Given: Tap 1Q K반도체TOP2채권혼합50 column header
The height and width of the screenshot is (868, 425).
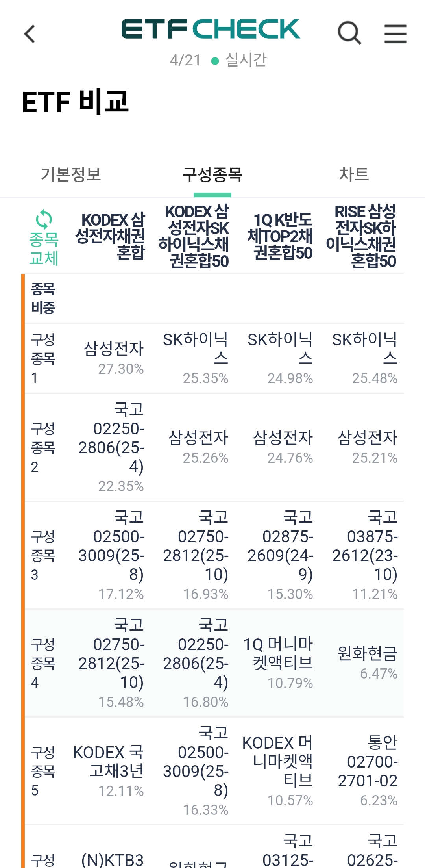Looking at the screenshot, I should (x=280, y=236).
